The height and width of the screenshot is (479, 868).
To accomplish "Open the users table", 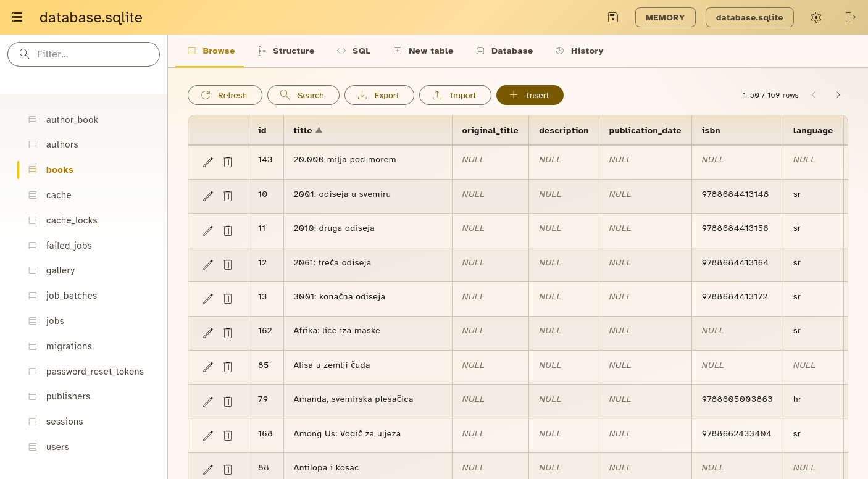I will (x=57, y=447).
